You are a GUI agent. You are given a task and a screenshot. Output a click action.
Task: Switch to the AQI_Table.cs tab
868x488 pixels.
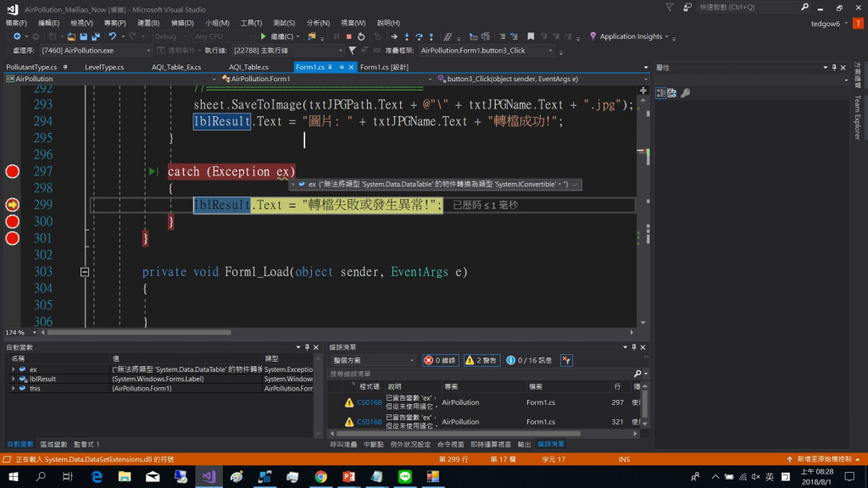click(x=248, y=67)
